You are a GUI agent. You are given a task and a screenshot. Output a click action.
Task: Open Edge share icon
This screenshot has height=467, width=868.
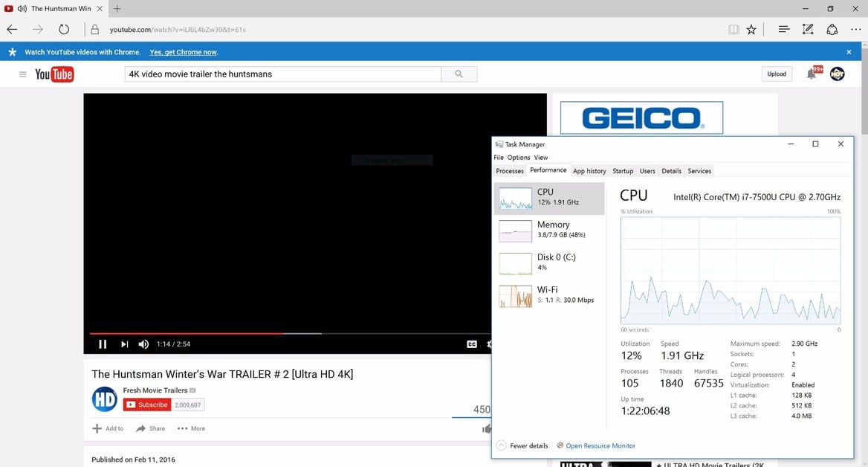[832, 29]
